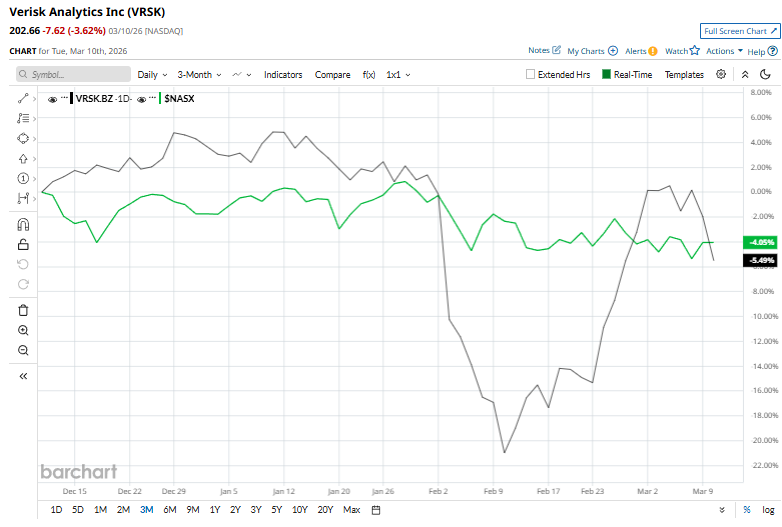Open the Indicators menu
Screen dimensions: 782x527
click(x=283, y=74)
